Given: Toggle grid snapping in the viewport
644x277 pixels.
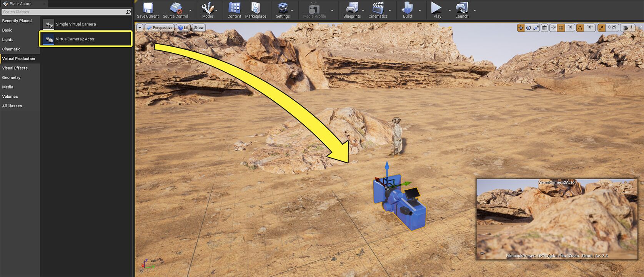Looking at the screenshot, I should (x=561, y=28).
